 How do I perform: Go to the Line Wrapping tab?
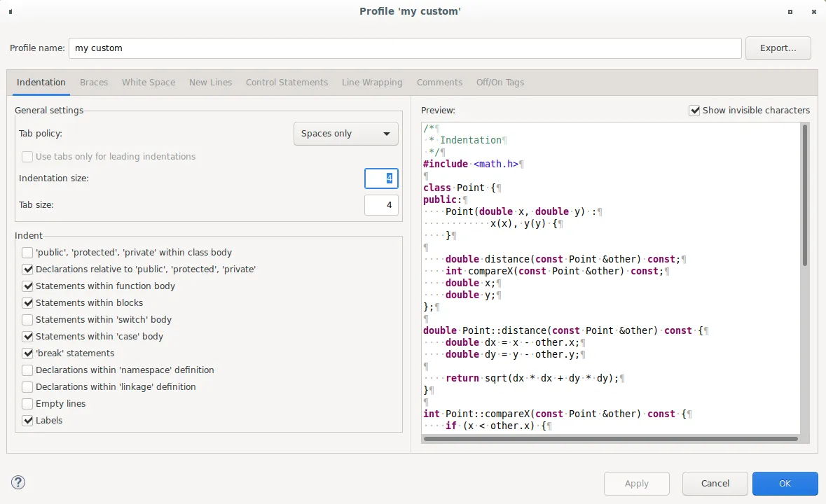click(x=372, y=82)
